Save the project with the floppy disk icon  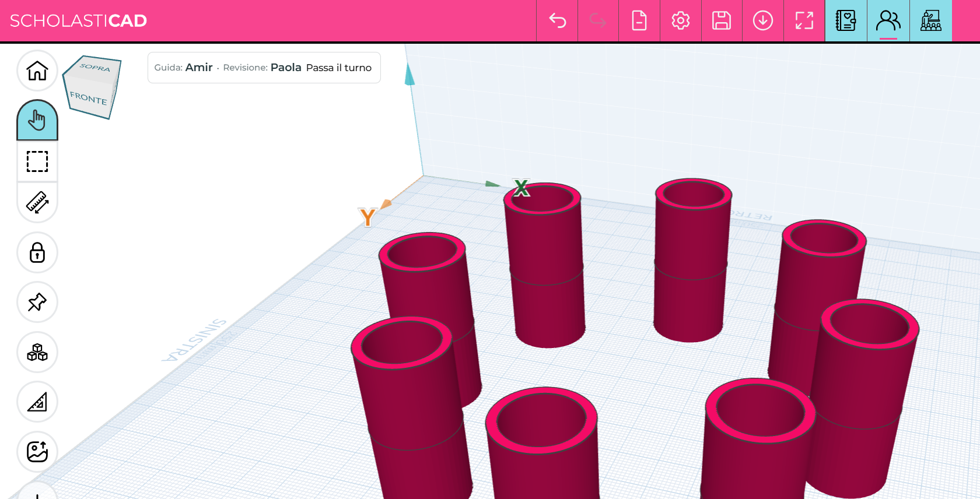pyautogui.click(x=722, y=21)
